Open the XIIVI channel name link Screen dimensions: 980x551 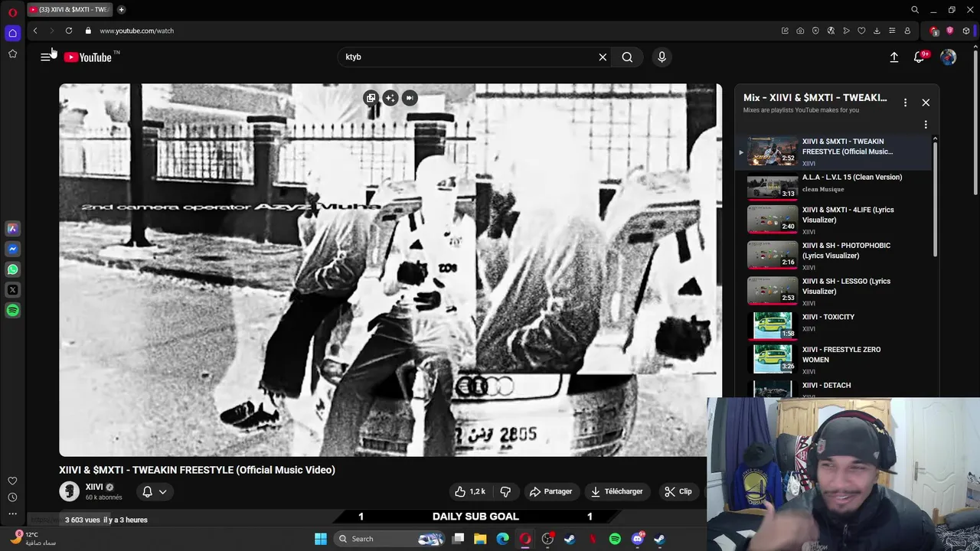[x=94, y=487]
